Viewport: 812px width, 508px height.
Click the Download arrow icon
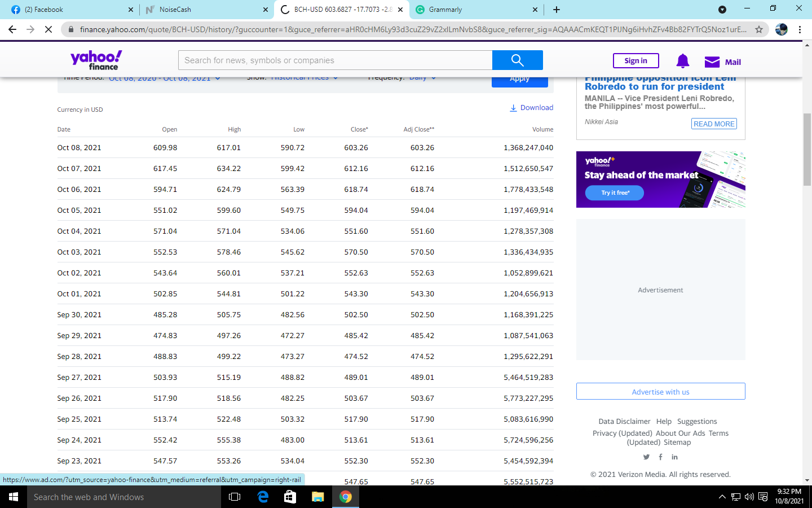click(x=513, y=108)
